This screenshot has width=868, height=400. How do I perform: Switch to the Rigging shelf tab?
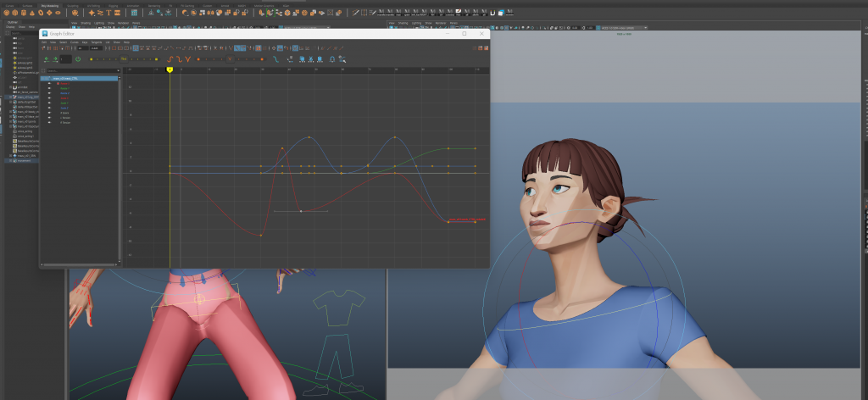point(112,6)
